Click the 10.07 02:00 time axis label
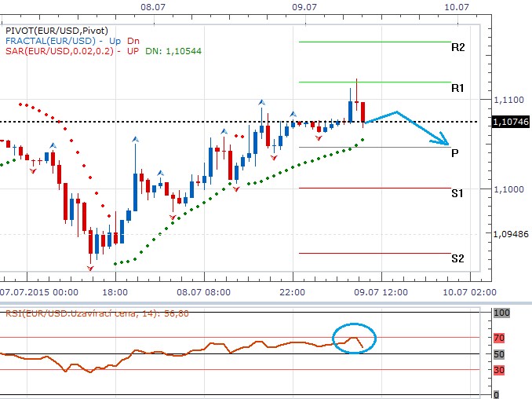This screenshot has width=532, height=399. pyautogui.click(x=469, y=292)
